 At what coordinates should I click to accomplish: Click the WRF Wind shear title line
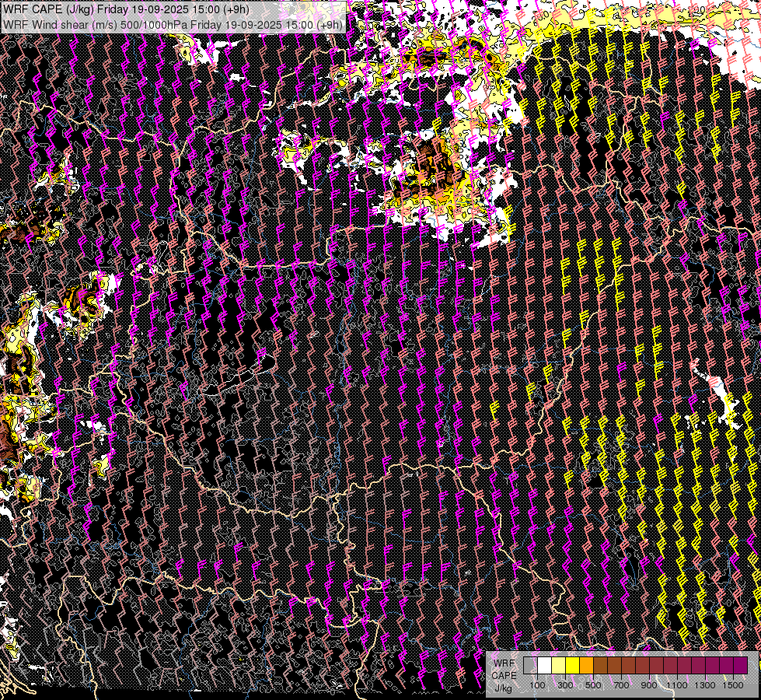(x=173, y=24)
